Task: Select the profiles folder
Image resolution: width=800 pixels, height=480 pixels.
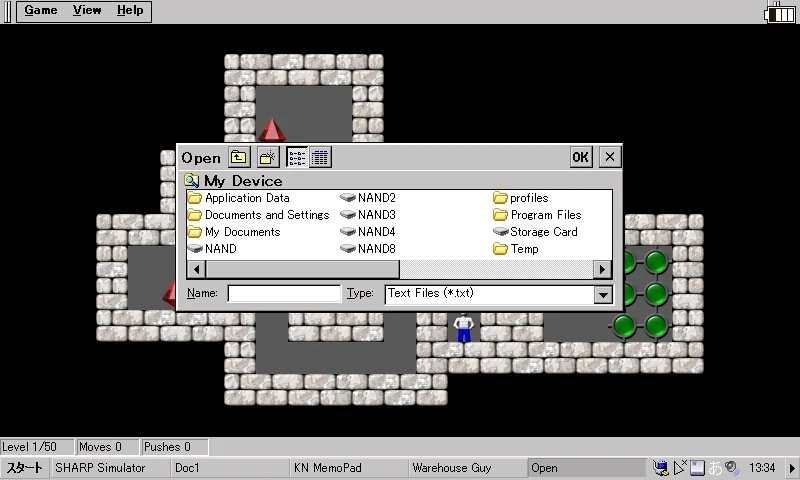Action: pos(521,198)
